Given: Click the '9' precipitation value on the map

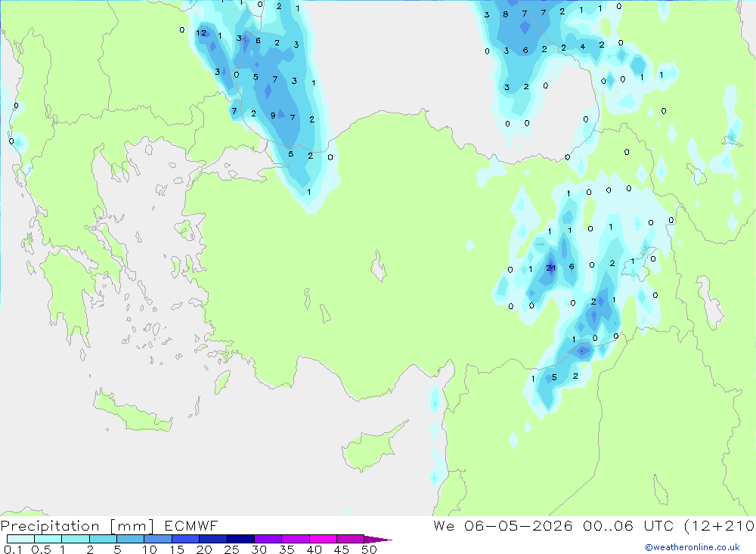Looking at the screenshot, I should click(x=273, y=116).
